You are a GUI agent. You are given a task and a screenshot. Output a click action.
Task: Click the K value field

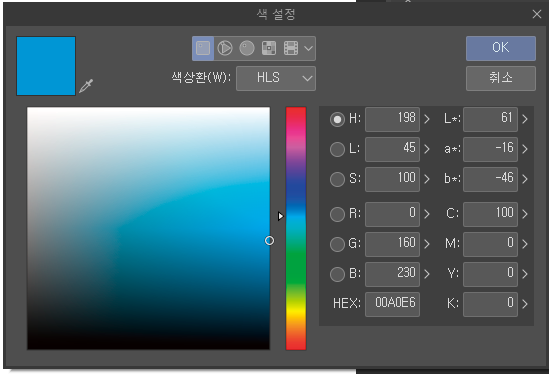490,304
